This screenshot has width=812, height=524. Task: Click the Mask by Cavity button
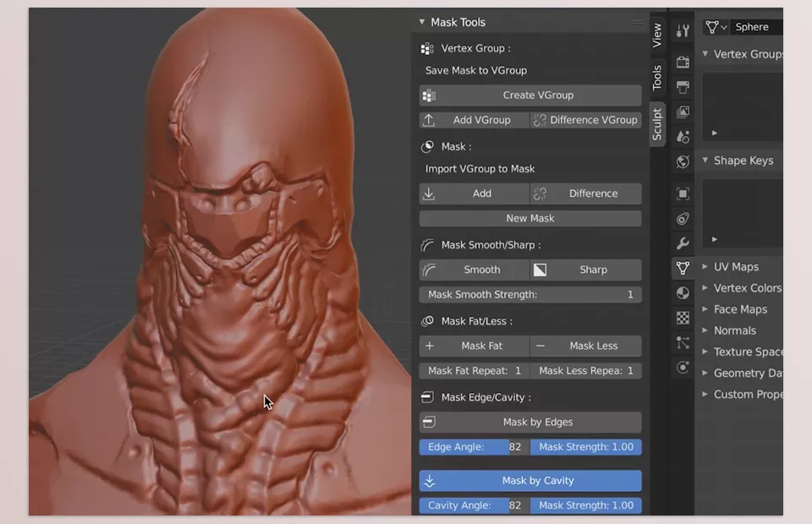pyautogui.click(x=530, y=481)
